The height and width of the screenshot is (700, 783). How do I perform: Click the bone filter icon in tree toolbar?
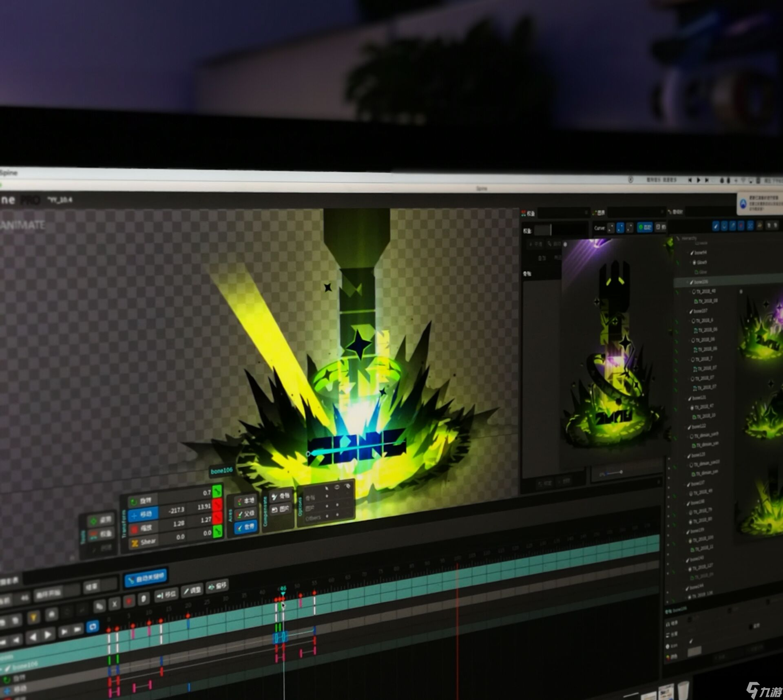[x=716, y=226]
